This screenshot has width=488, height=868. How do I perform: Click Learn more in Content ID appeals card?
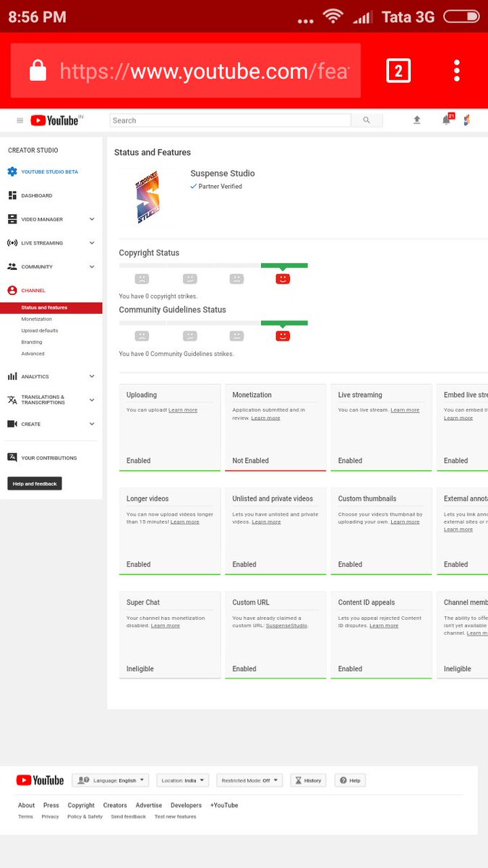pos(384,626)
